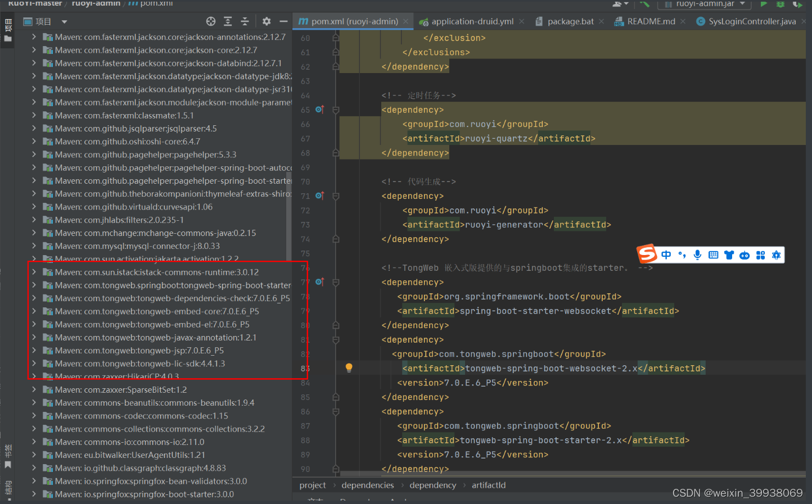Expand the oshi-core:6.4.7 library node
This screenshot has height=504, width=812.
[x=34, y=141]
